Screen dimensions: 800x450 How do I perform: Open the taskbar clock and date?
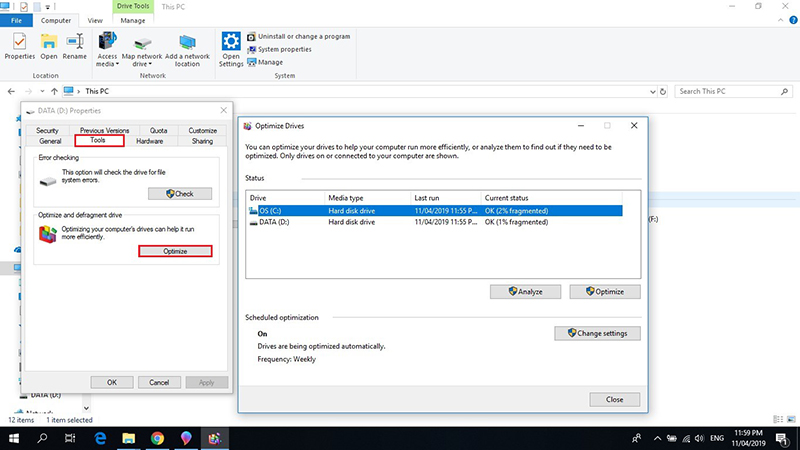pyautogui.click(x=748, y=438)
